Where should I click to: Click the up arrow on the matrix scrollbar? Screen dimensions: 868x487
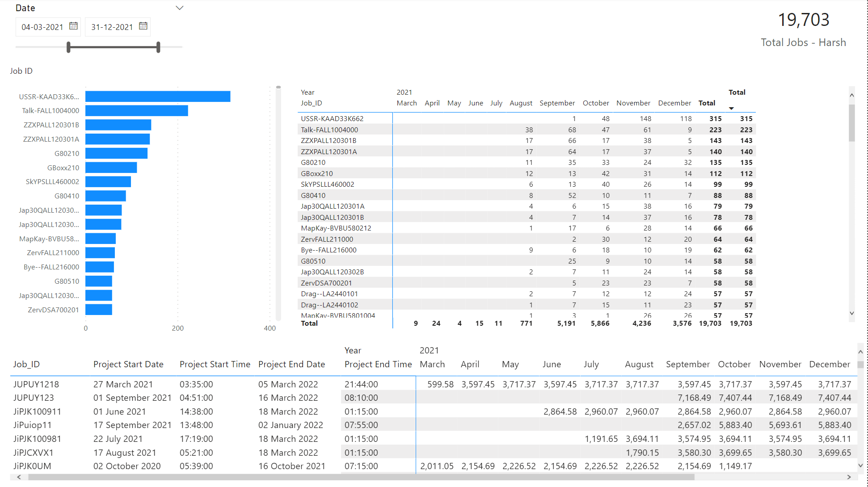point(852,95)
